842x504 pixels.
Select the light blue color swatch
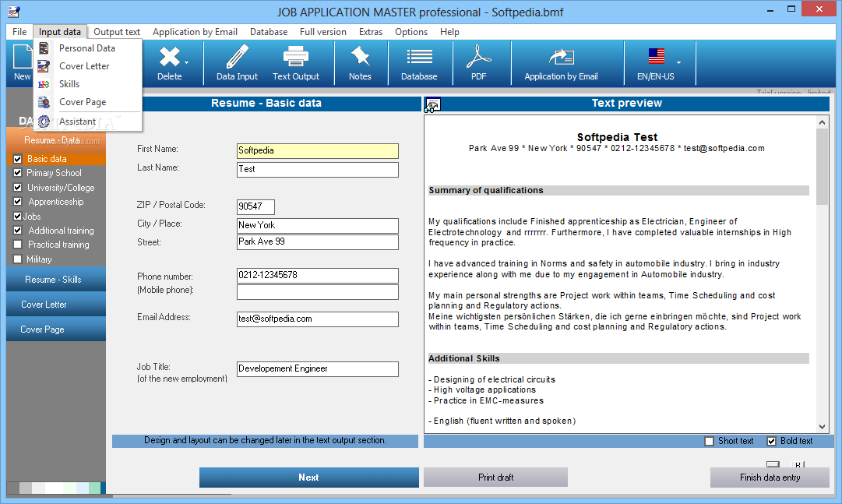point(82,488)
